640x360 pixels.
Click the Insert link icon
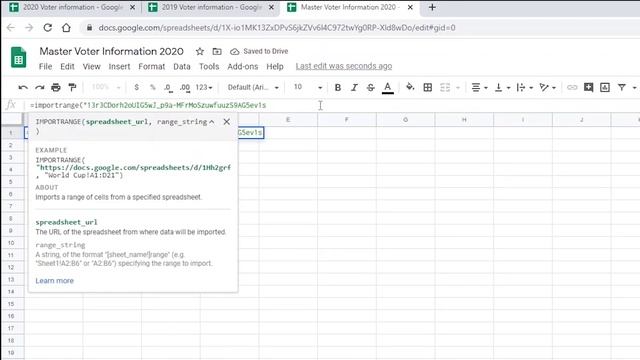click(x=572, y=87)
